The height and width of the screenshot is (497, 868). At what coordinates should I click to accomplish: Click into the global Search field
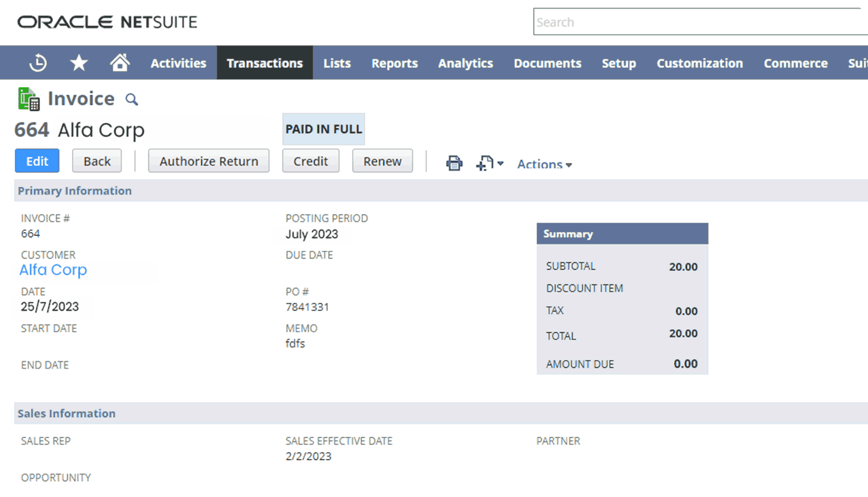[700, 22]
